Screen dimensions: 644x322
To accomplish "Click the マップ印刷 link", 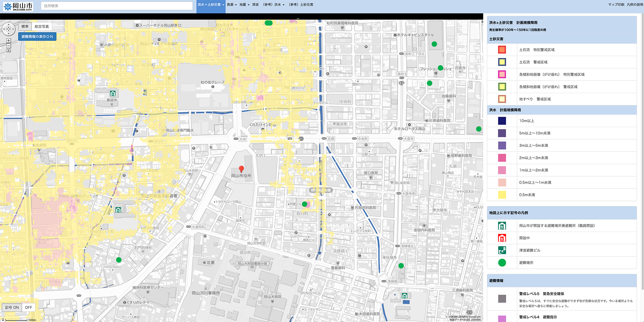I will point(616,5).
